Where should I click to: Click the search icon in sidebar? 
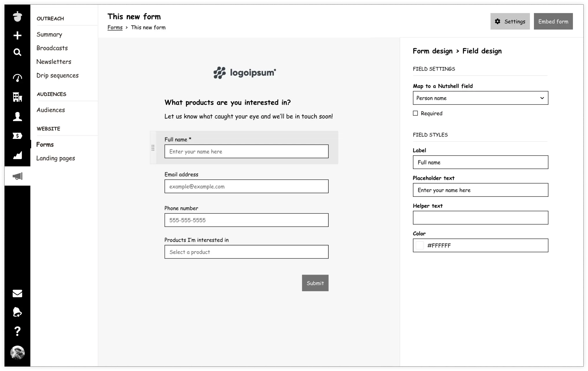click(x=17, y=51)
